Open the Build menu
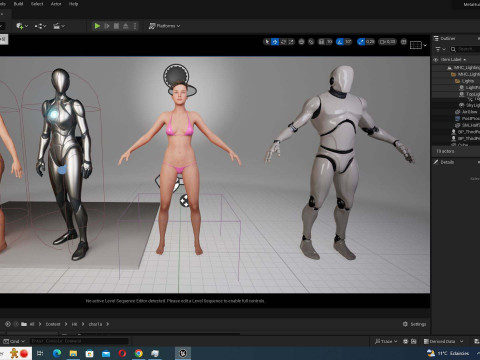Viewport: 480px width, 360px height. 18,4
